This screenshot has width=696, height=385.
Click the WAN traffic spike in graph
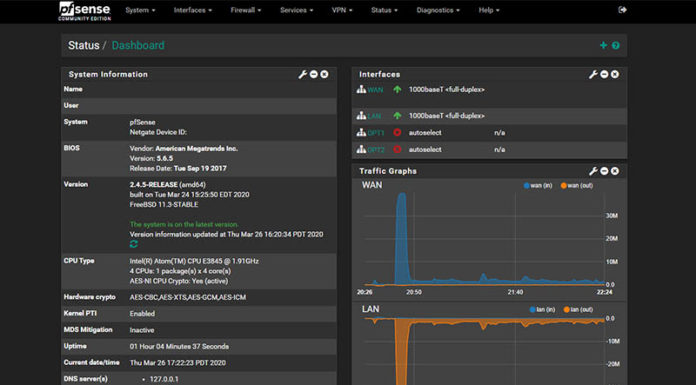(402, 238)
